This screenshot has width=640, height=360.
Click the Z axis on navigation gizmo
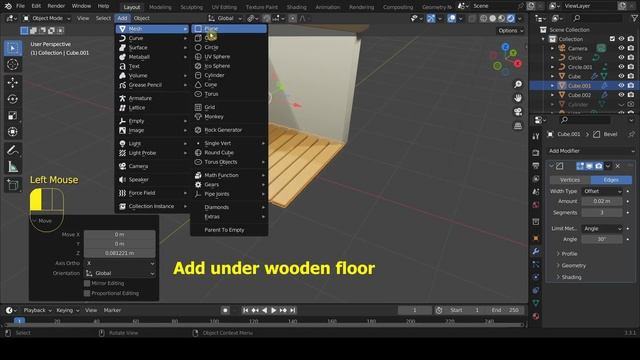pyautogui.click(x=505, y=47)
